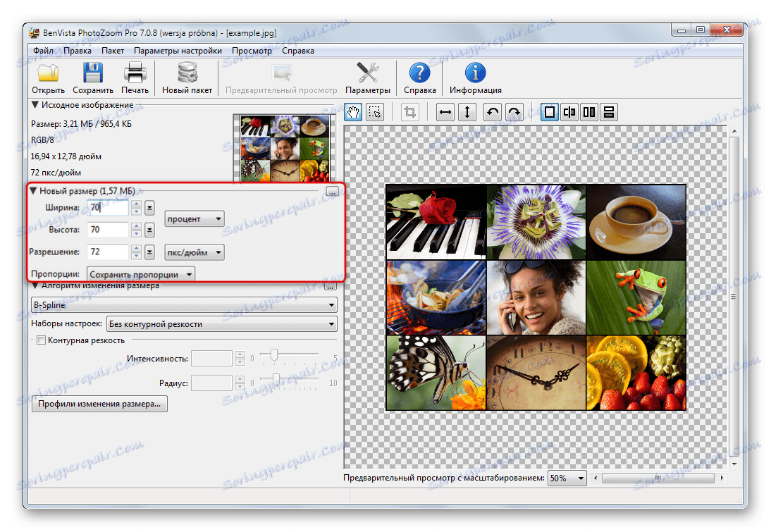Screen dimensions: 771x532
Task: Open the Справка question mark icon
Action: point(419,73)
